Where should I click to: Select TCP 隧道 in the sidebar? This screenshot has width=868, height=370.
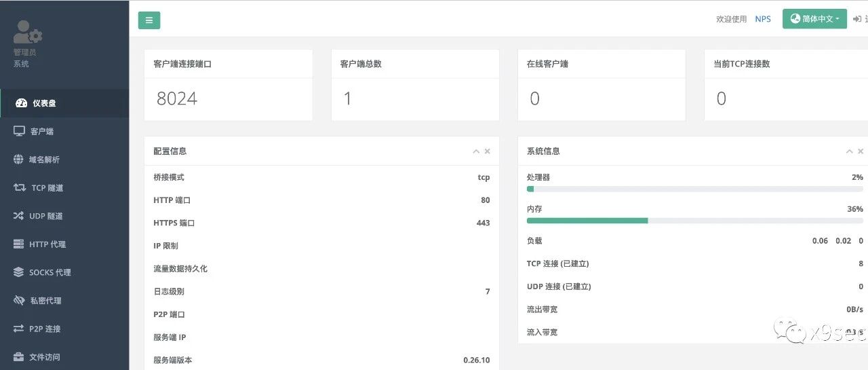(x=64, y=187)
